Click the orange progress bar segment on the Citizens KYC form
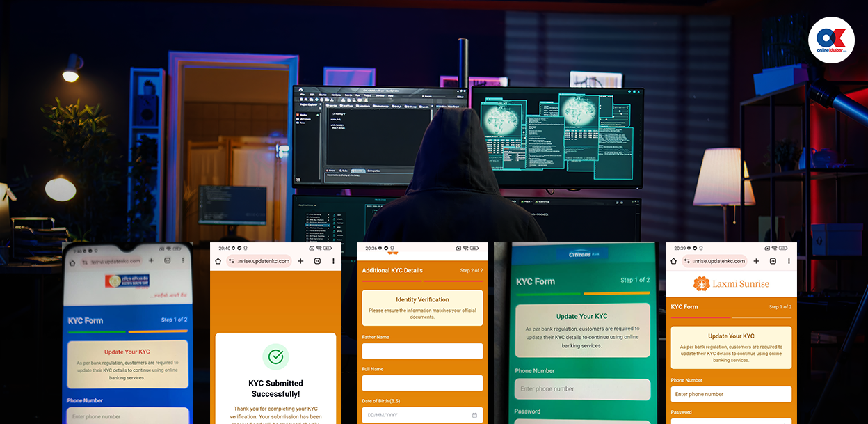The width and height of the screenshot is (868, 424). (x=616, y=293)
